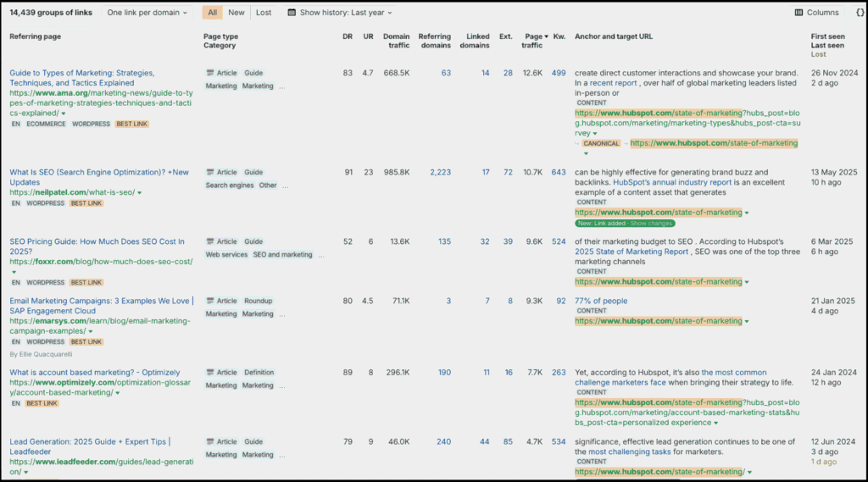Viewport: 868px width, 482px height.
Task: Click BEST LINK badge in optimizely row
Action: pyautogui.click(x=42, y=403)
